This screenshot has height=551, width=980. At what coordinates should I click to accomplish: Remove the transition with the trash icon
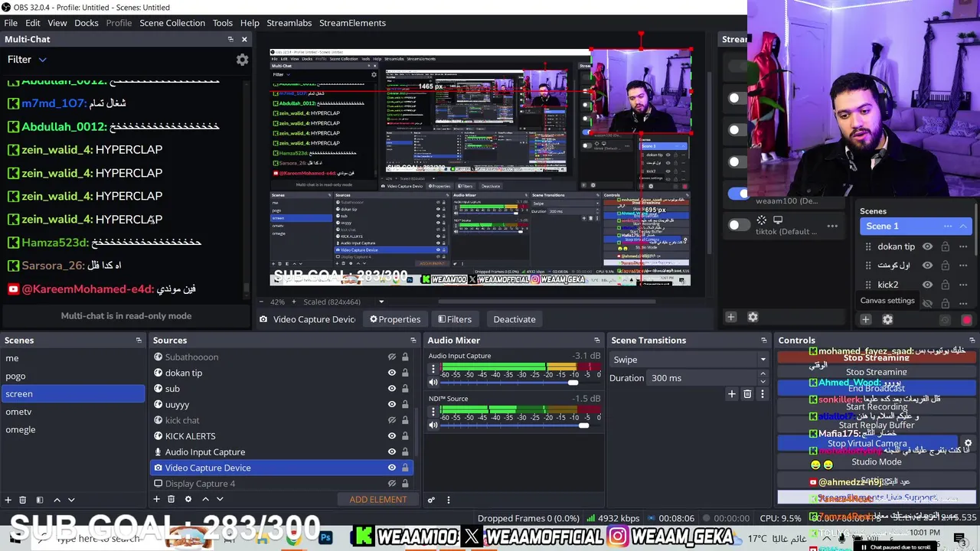(747, 394)
